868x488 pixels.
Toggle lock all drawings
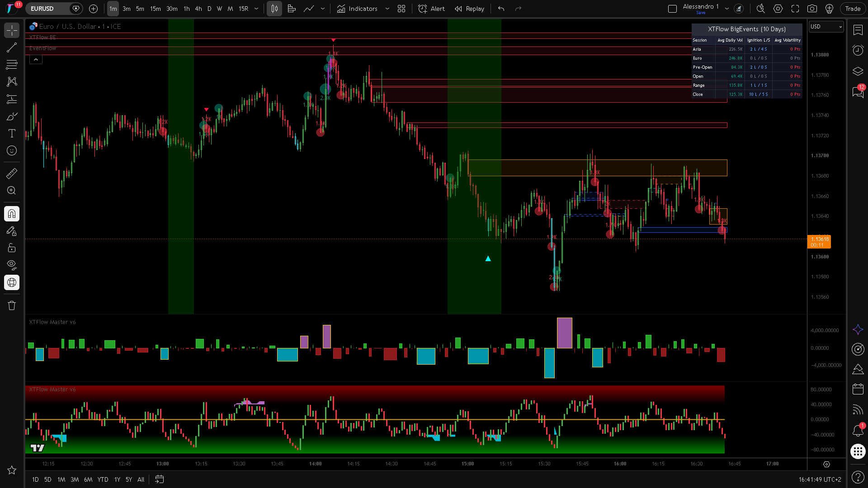click(x=12, y=248)
